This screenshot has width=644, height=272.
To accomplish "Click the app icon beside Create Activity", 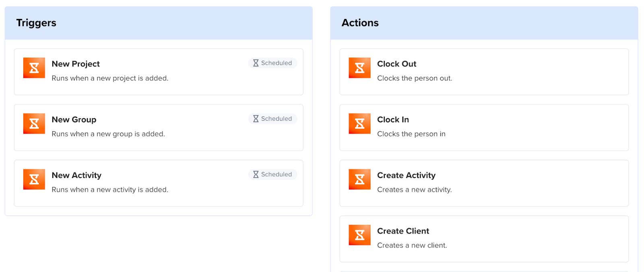I will click(x=359, y=179).
